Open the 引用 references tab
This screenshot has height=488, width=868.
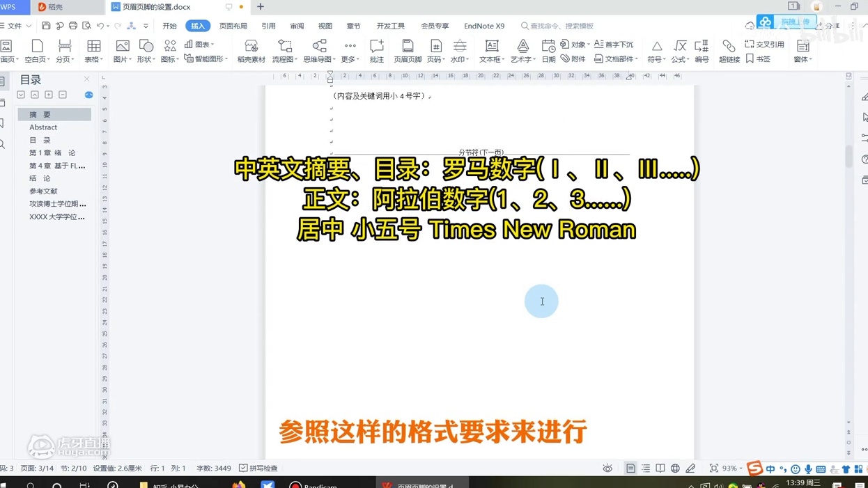(x=268, y=26)
